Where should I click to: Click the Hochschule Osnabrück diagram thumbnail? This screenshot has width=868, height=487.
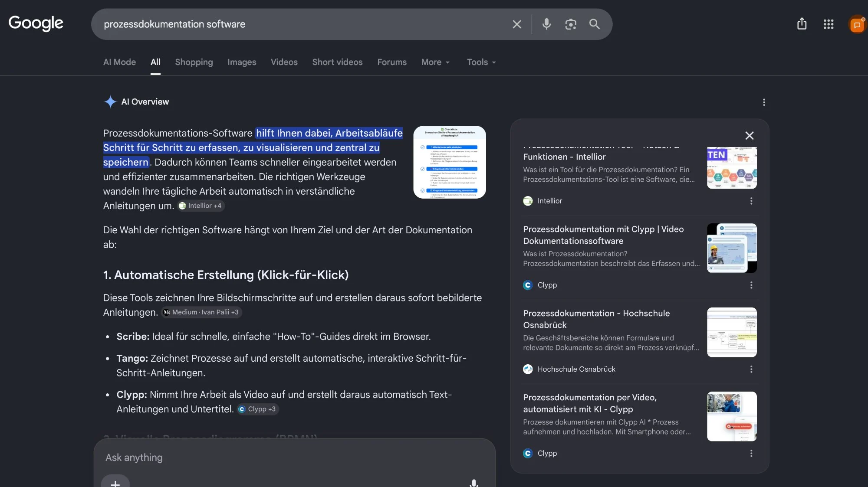coord(732,332)
